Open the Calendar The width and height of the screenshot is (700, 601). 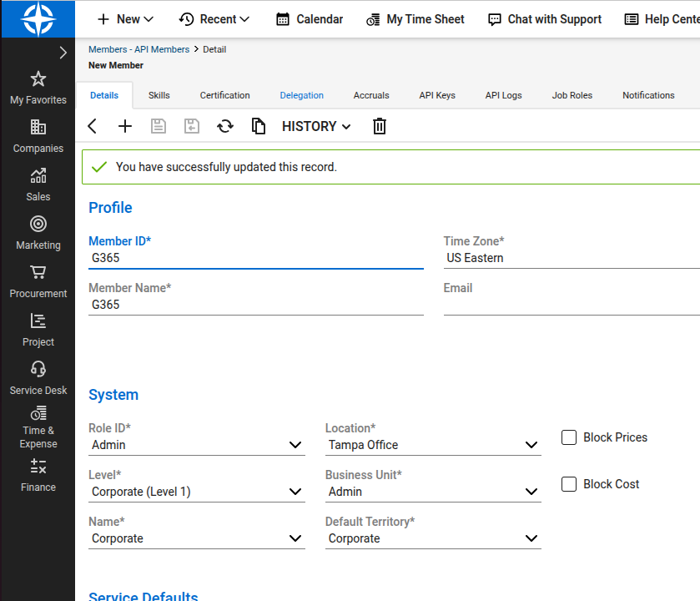pos(310,19)
